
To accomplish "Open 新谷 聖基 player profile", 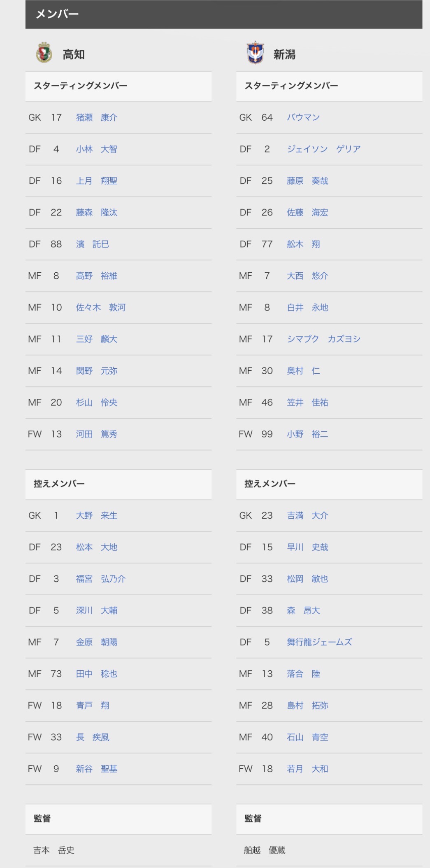I will [97, 769].
